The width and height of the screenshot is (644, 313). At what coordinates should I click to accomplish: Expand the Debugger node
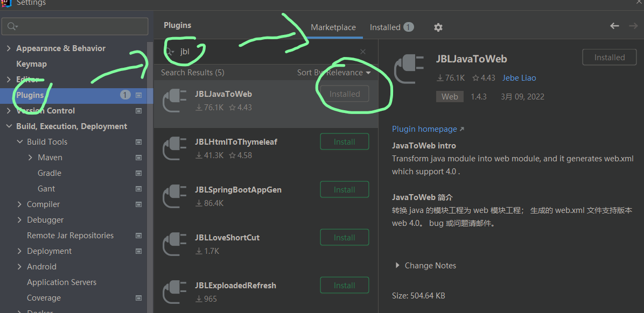click(x=19, y=220)
